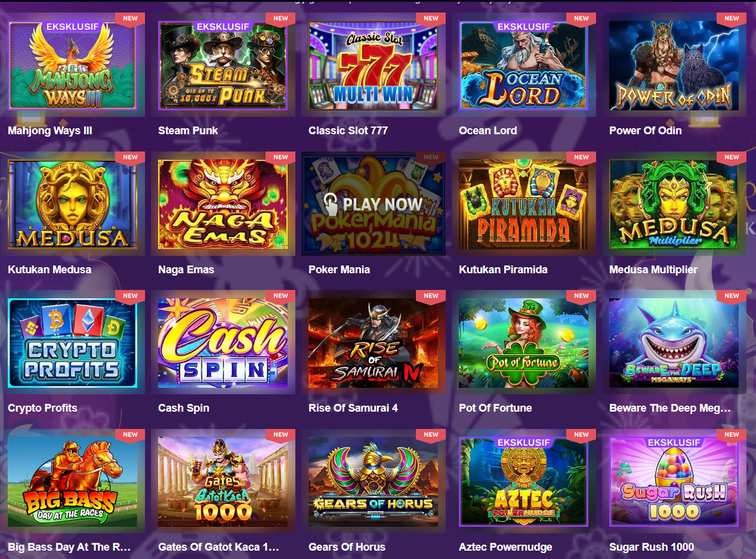Launch Big Bass Day At The Races
This screenshot has height=559, width=756.
pos(72,481)
